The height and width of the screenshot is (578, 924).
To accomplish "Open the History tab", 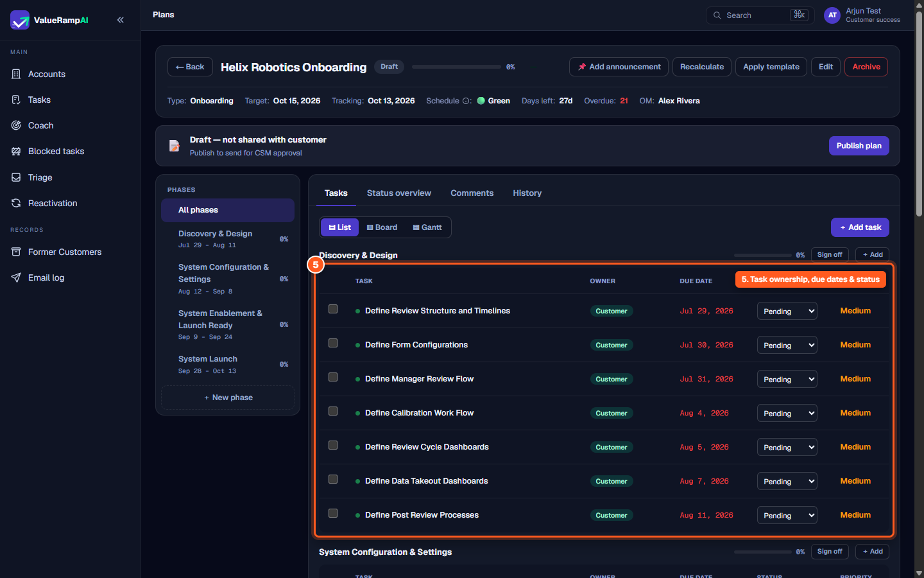I will (x=527, y=193).
